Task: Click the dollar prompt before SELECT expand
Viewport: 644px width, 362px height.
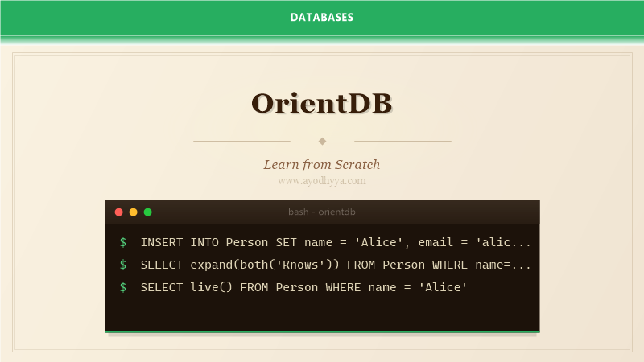Action: [x=123, y=265]
